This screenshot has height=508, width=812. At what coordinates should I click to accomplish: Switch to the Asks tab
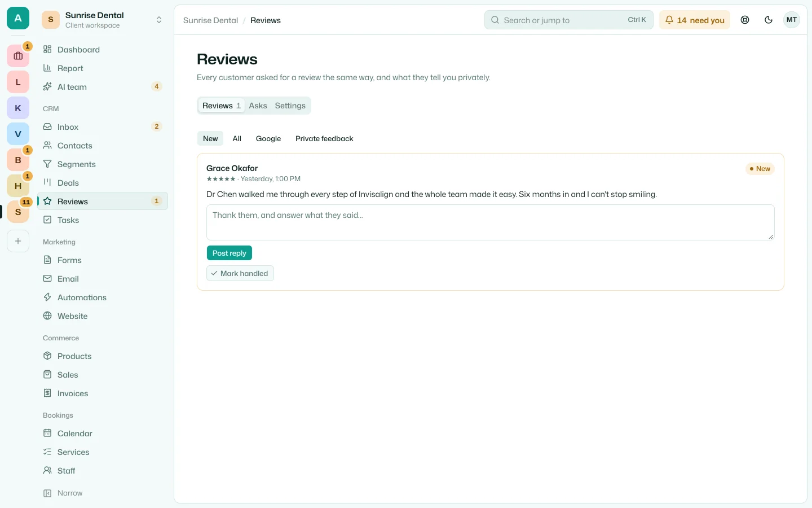[258, 106]
